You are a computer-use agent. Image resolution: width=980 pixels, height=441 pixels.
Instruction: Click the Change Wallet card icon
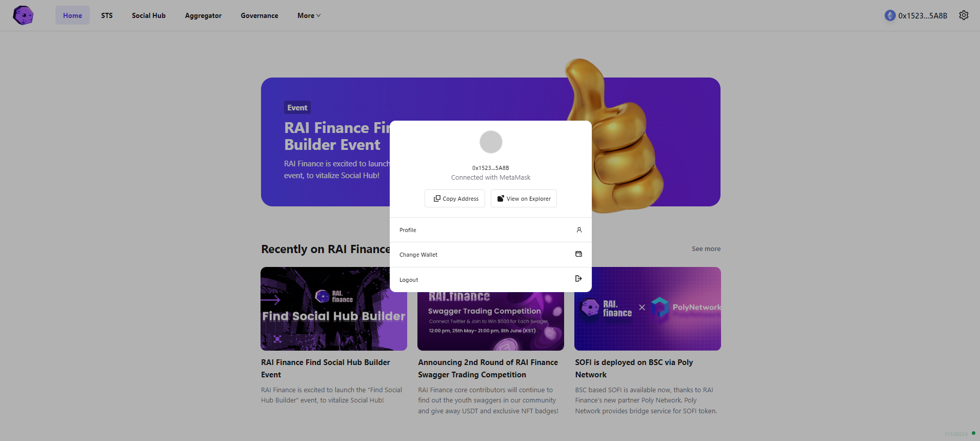pos(578,254)
